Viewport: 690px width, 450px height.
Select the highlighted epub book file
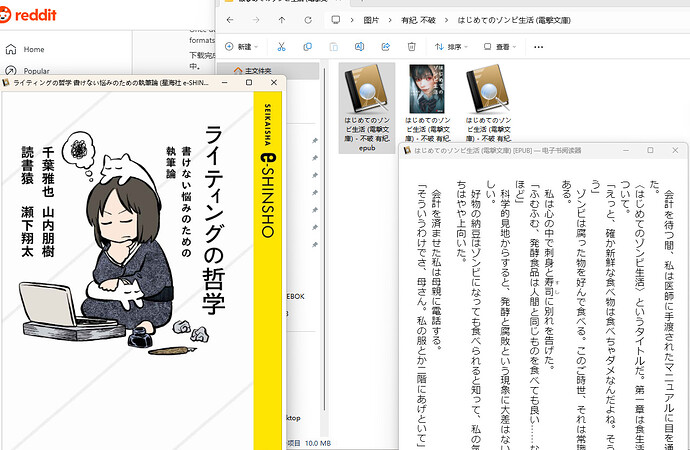[x=367, y=108]
